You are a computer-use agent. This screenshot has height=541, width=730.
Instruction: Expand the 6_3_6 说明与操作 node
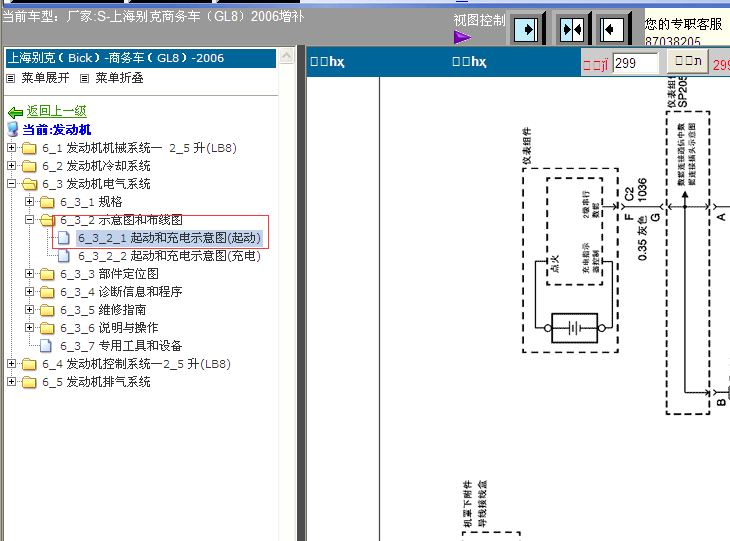29,327
